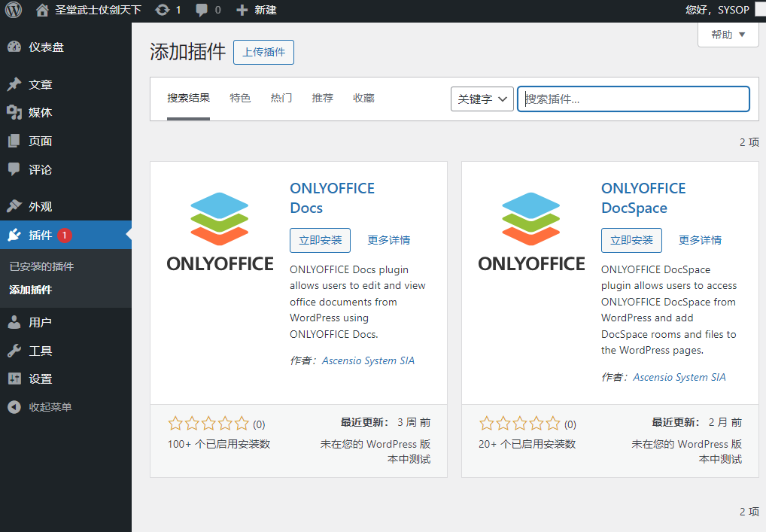
Task: Click the lower '2 项' result count
Action: (x=749, y=512)
